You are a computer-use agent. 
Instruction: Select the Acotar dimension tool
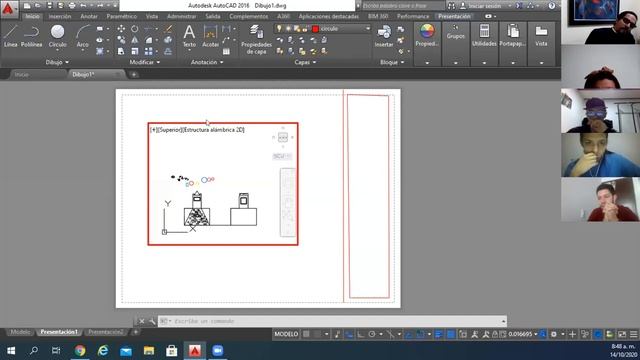(x=211, y=36)
